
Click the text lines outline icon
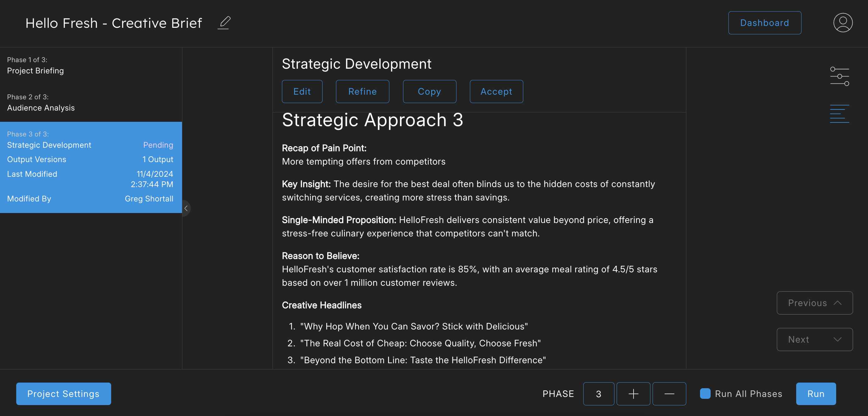click(839, 114)
